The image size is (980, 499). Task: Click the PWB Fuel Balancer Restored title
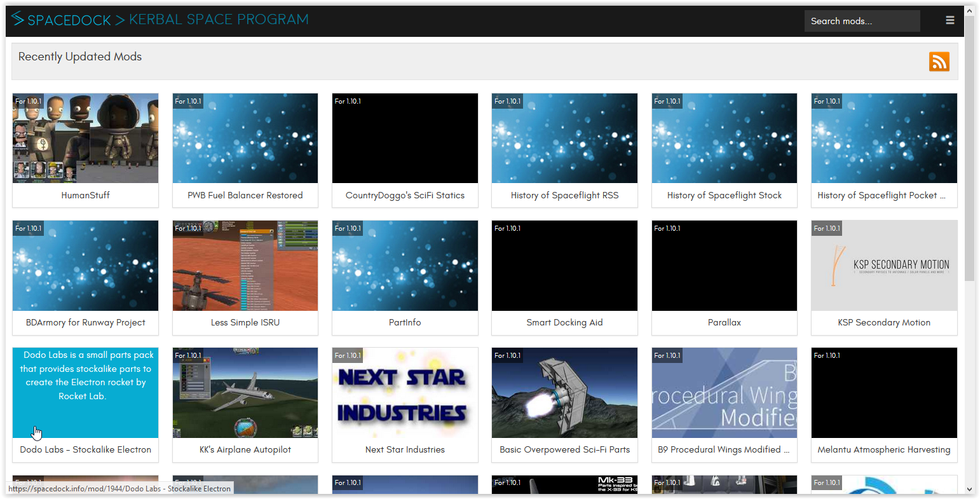(245, 195)
